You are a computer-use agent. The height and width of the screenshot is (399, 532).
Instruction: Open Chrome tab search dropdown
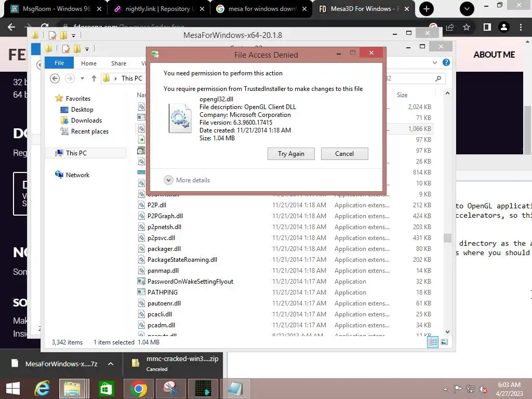(x=467, y=9)
